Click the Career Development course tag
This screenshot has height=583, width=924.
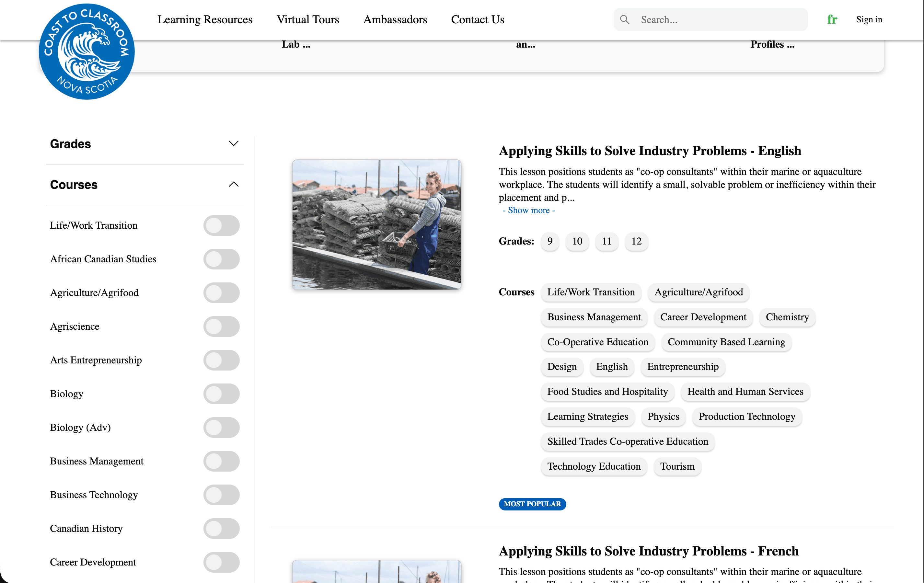click(x=703, y=317)
